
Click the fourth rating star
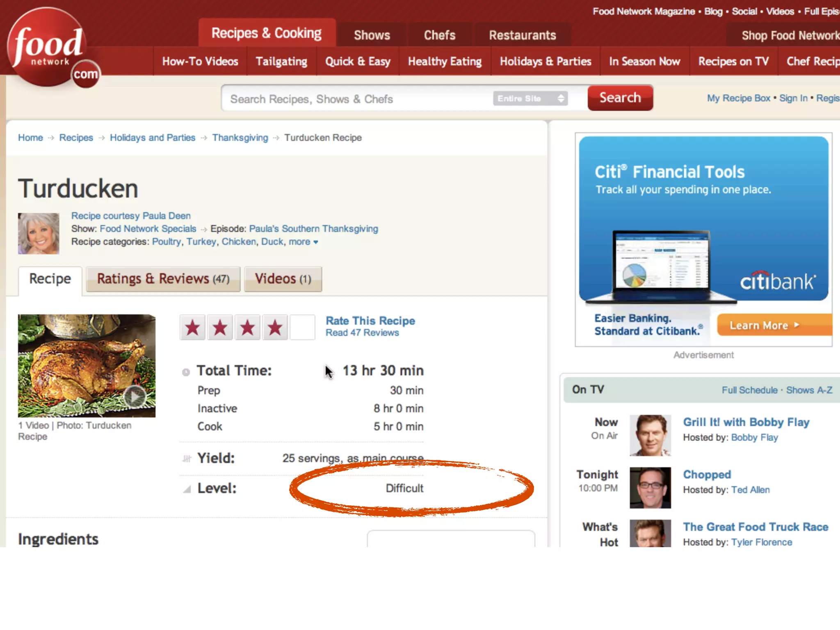(x=275, y=328)
